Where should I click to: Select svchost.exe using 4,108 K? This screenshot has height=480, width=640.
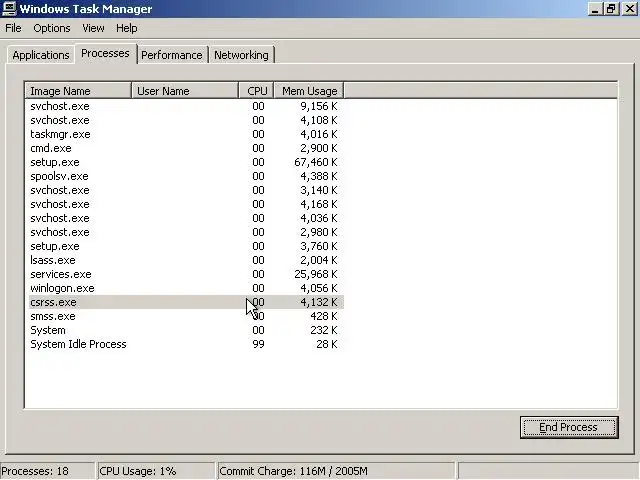point(186,120)
